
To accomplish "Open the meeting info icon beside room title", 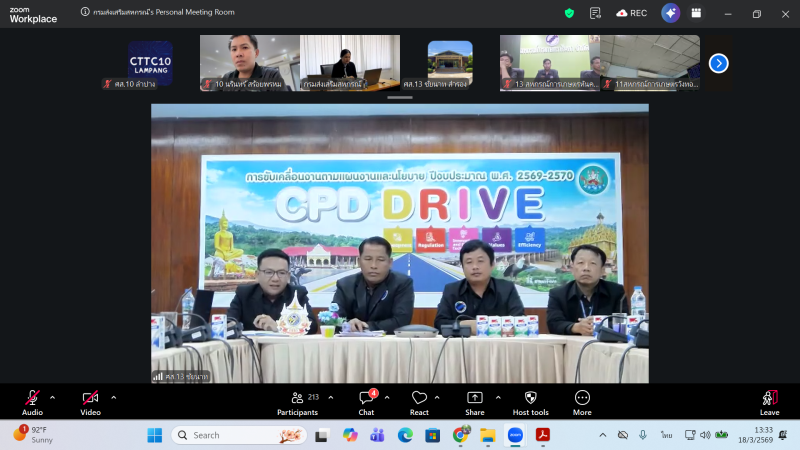I will 85,13.
